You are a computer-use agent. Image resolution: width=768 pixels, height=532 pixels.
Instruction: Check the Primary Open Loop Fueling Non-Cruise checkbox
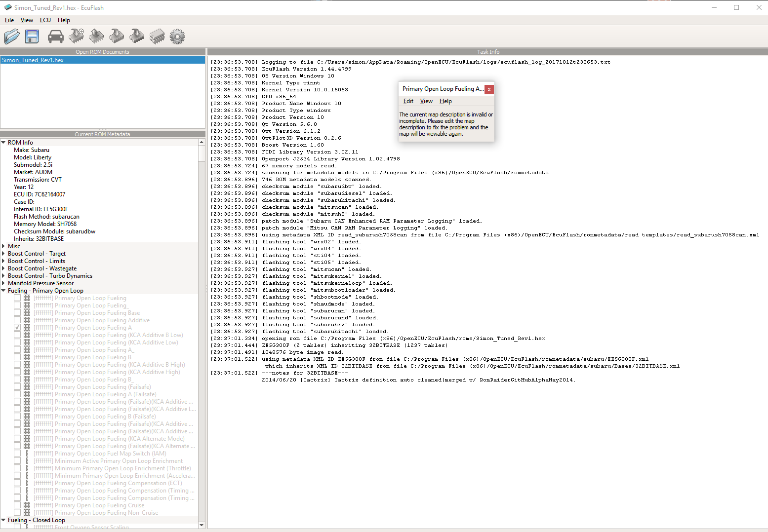[17, 513]
